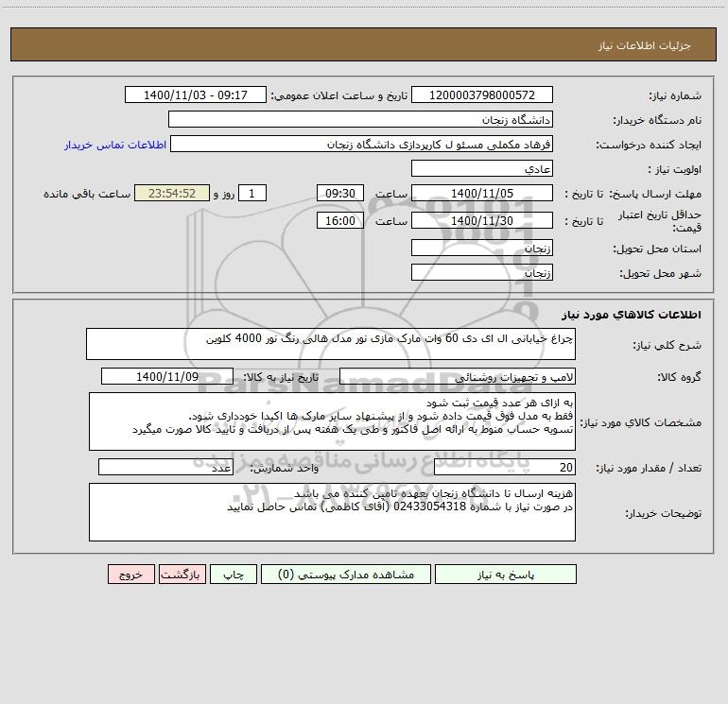Viewport: 728px width, 704px height.
Task: Click delivery province field زنجان
Action: tap(482, 248)
